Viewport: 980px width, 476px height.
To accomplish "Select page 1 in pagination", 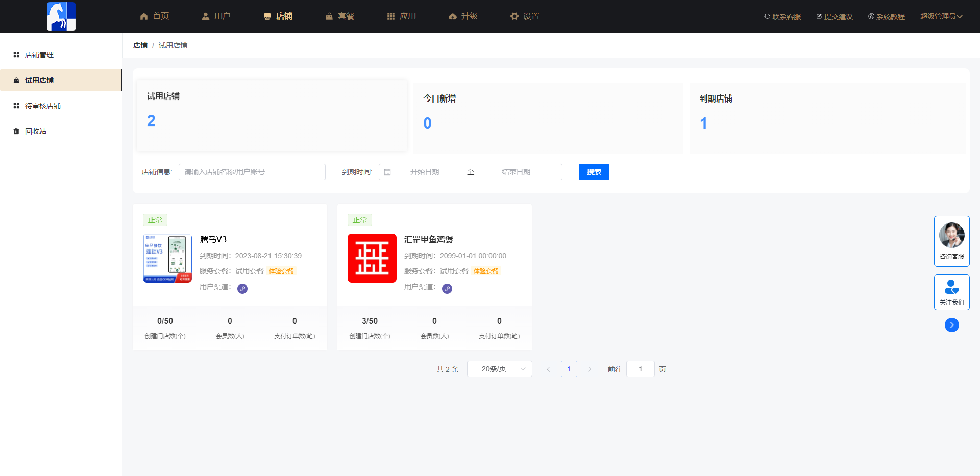I will [569, 369].
